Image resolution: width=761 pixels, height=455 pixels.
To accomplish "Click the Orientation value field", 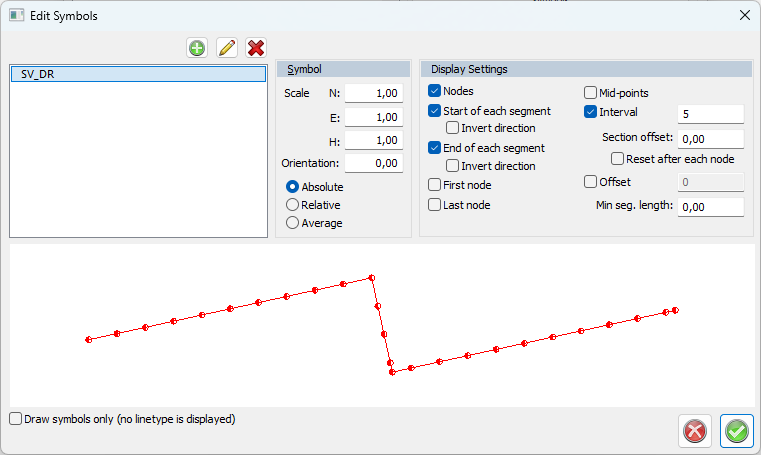I will [x=374, y=163].
